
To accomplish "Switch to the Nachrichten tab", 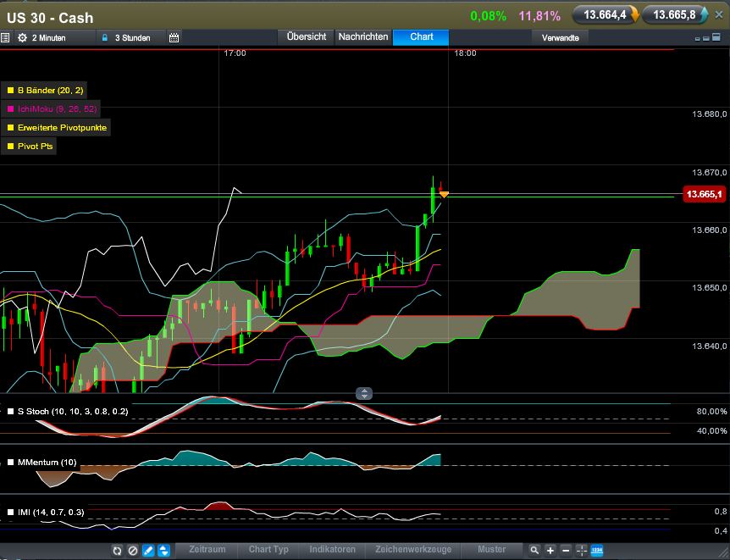I will [x=362, y=37].
